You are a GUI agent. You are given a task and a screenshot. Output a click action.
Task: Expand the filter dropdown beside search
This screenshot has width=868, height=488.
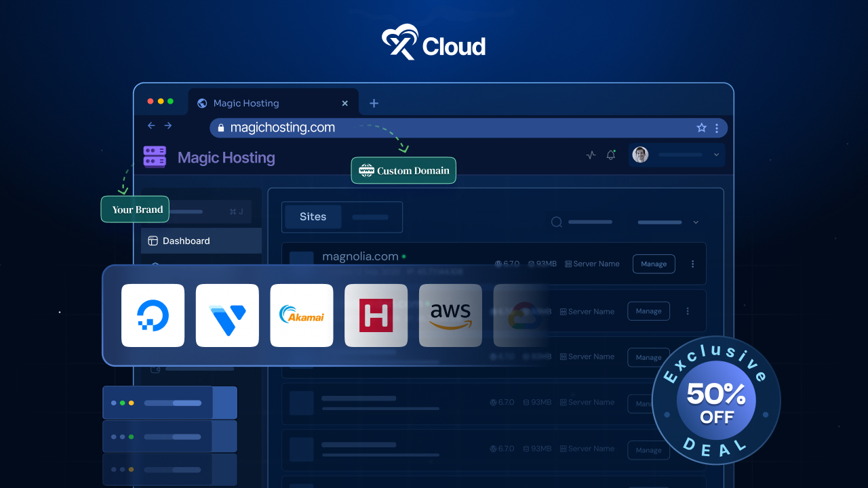pyautogui.click(x=668, y=222)
